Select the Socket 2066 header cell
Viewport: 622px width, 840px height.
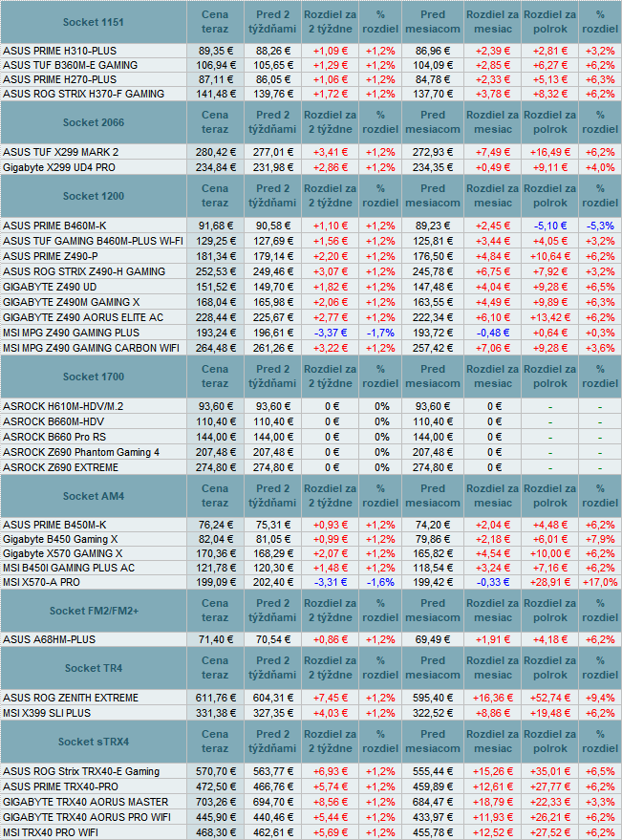[93, 122]
